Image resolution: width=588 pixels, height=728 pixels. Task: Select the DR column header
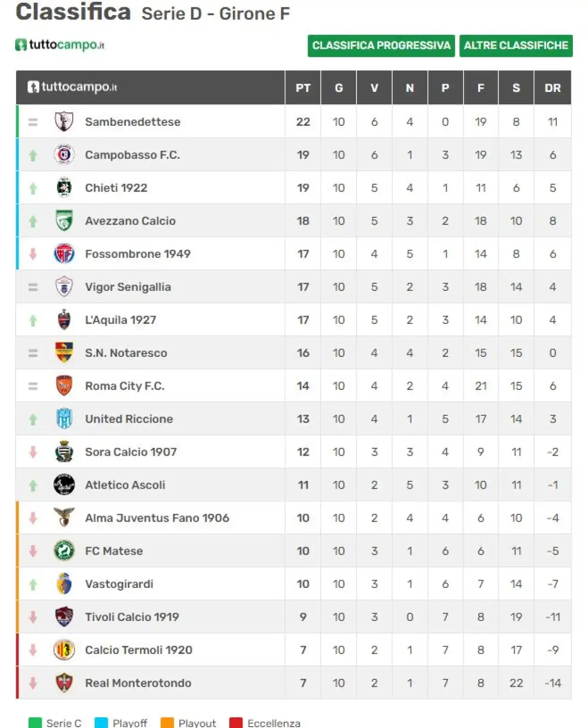coord(553,88)
